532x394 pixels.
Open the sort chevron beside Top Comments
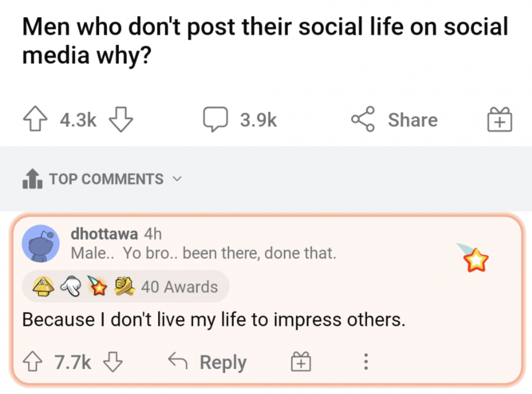click(177, 179)
